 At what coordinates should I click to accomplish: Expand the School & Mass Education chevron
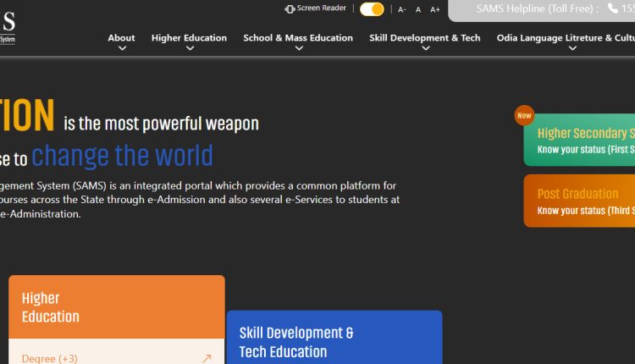[298, 49]
